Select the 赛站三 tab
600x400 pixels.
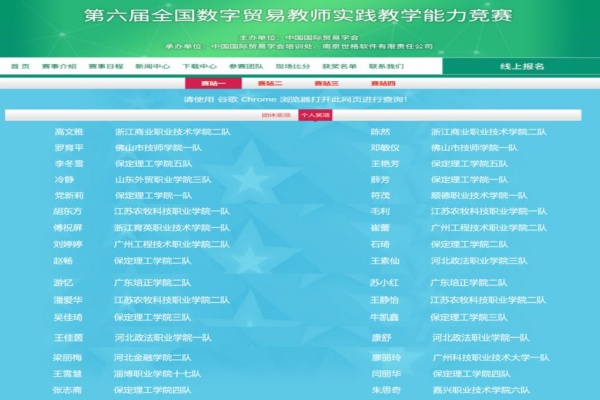326,83
